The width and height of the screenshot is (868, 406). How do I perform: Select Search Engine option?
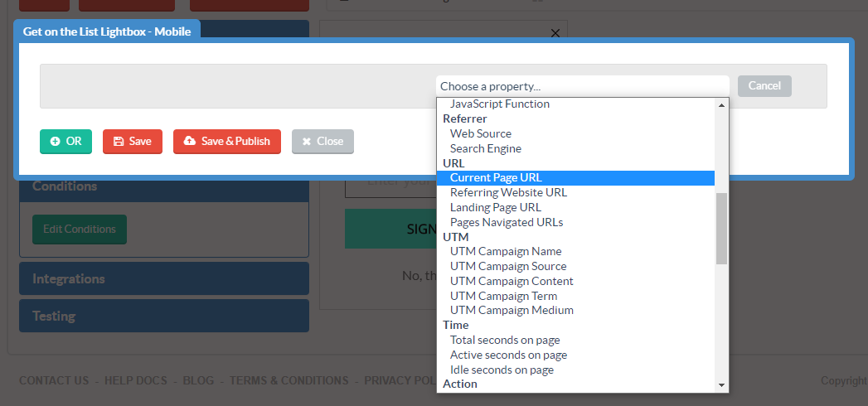[x=486, y=148]
